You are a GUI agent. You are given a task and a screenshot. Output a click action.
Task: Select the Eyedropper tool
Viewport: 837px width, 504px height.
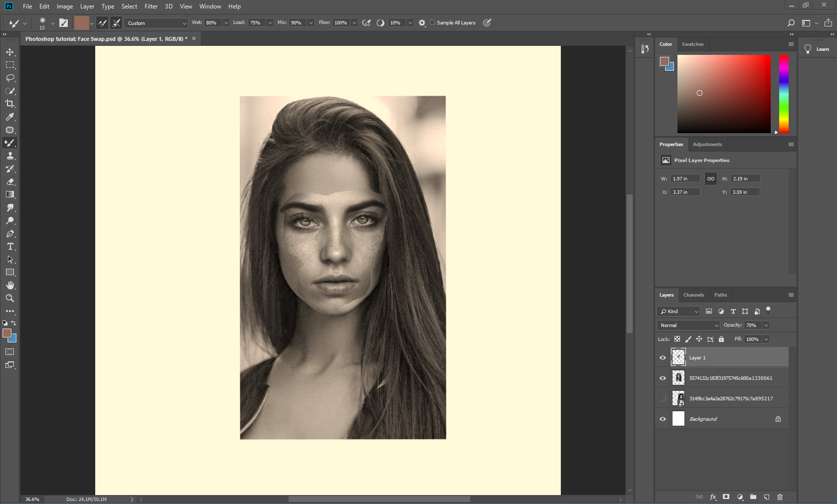[x=10, y=117]
